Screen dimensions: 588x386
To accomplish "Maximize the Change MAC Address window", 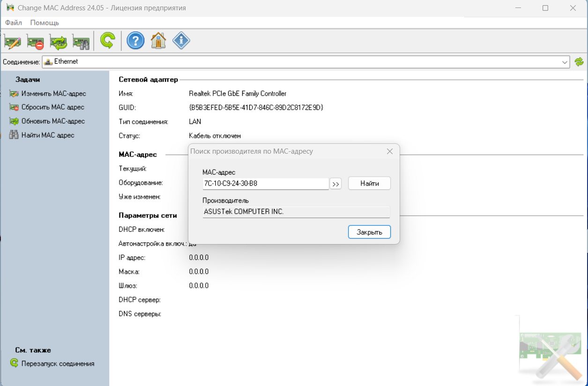I will (x=545, y=8).
